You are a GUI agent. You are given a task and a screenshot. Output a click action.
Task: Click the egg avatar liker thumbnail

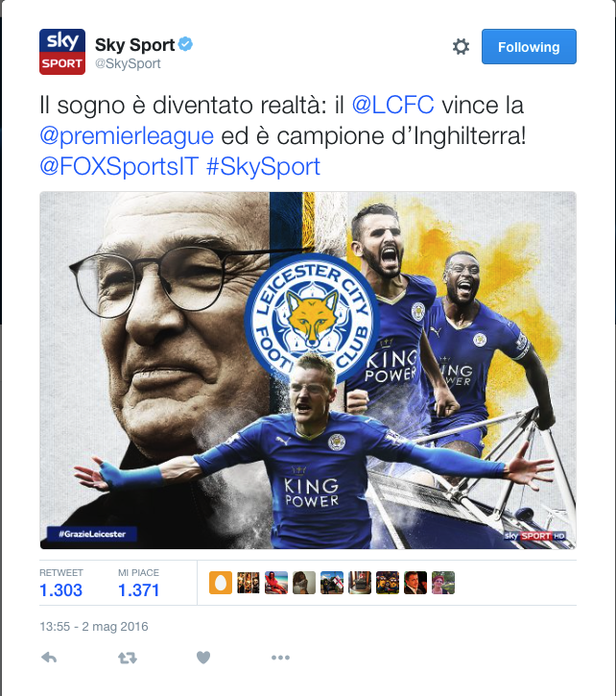(221, 583)
